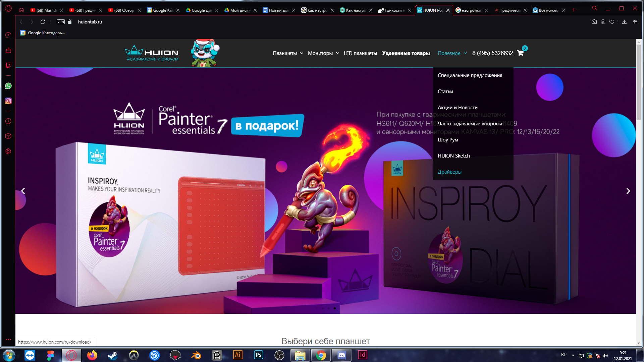Screen dimensions: 644x362
Task: Select Драйверы in the dropdown menu
Action: (x=449, y=172)
